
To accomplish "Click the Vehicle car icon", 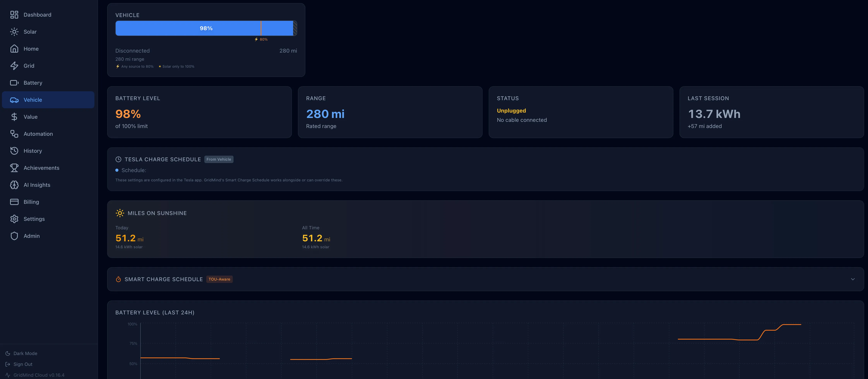I will coord(14,100).
